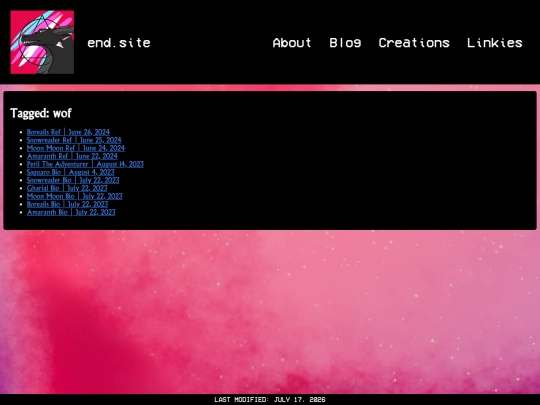Screen dimensions: 540x405
Task: Open Peril The Adventurer post link
Action: 85,164
